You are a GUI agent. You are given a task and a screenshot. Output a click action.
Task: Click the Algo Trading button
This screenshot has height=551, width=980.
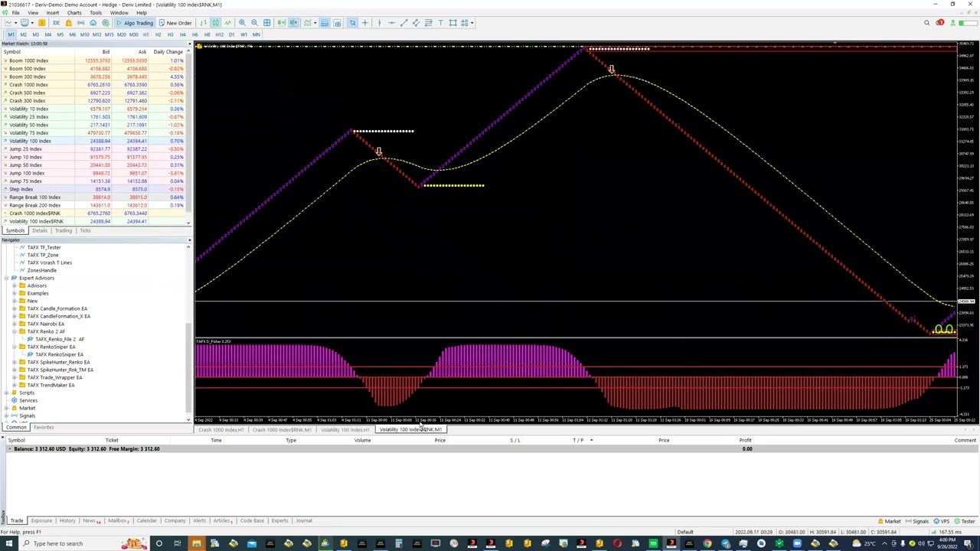click(136, 23)
